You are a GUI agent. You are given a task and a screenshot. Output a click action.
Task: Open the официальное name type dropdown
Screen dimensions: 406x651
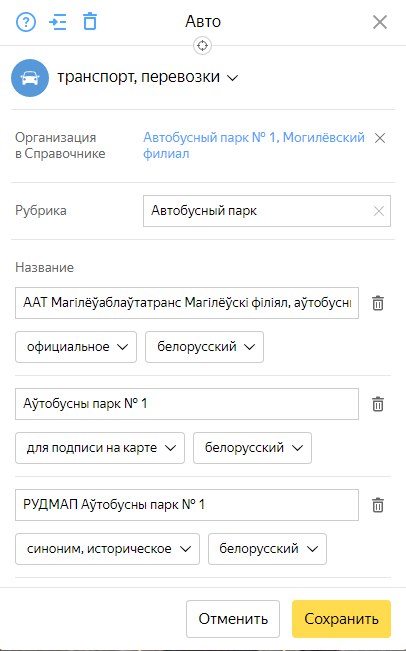click(x=76, y=347)
